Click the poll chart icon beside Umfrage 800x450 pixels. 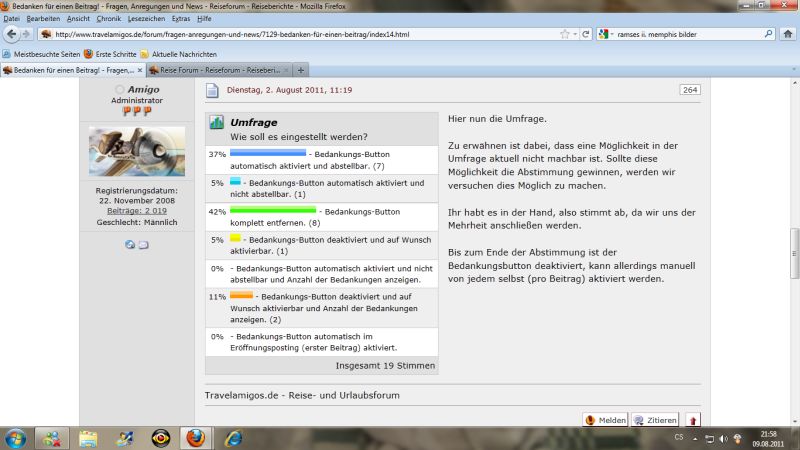tap(217, 123)
